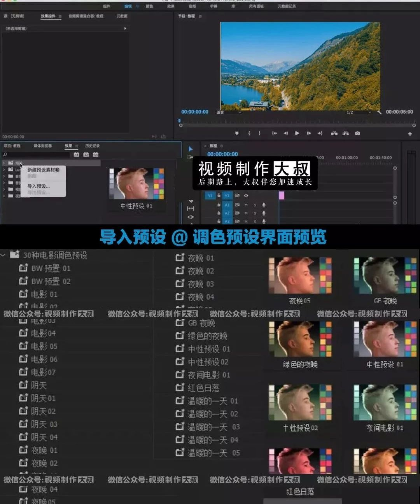The height and width of the screenshot is (504, 420).
Task: Expand the (未选择剪辑) arrow in effect controls
Action: click(125, 28)
